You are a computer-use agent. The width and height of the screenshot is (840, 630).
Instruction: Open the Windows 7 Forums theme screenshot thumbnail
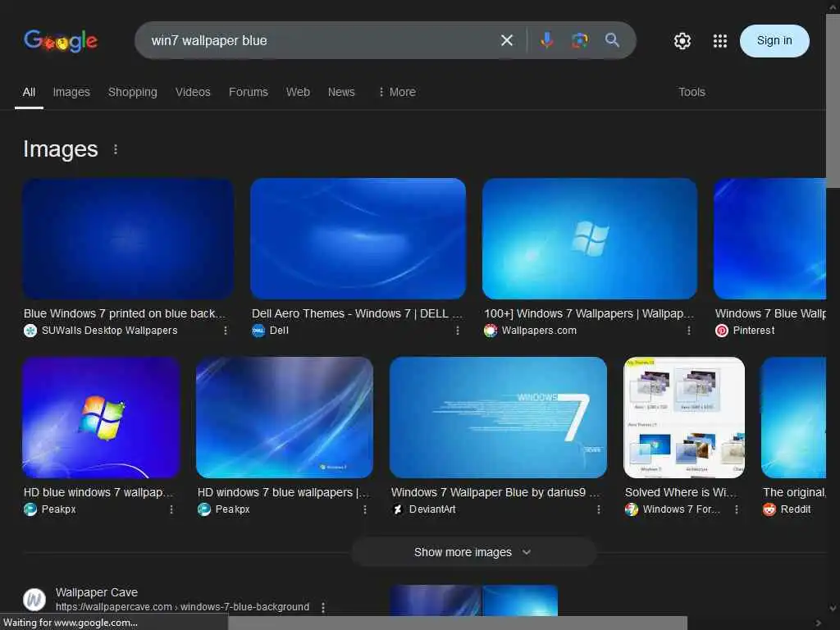click(x=684, y=418)
